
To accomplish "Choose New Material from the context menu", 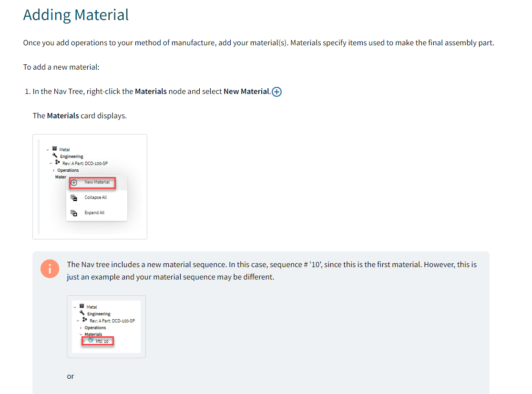I will click(x=97, y=182).
